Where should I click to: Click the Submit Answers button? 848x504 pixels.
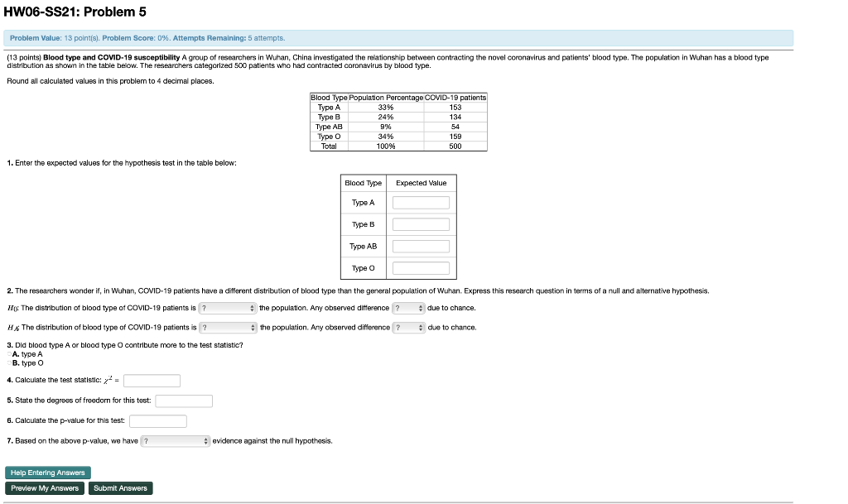tap(121, 488)
